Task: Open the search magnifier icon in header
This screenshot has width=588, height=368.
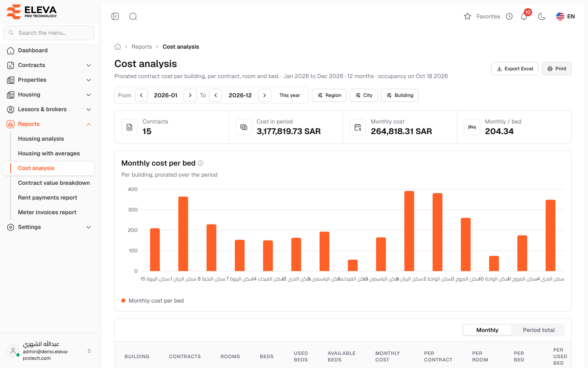Action: tap(133, 16)
